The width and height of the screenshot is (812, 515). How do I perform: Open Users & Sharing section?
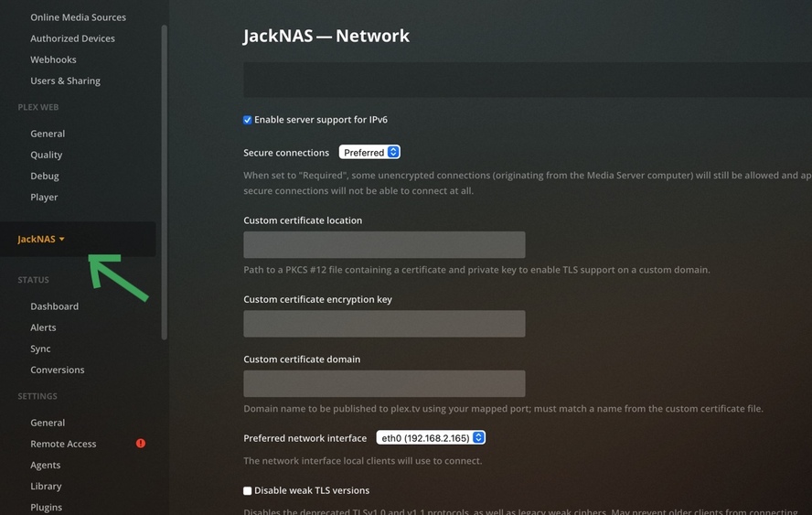pos(65,80)
